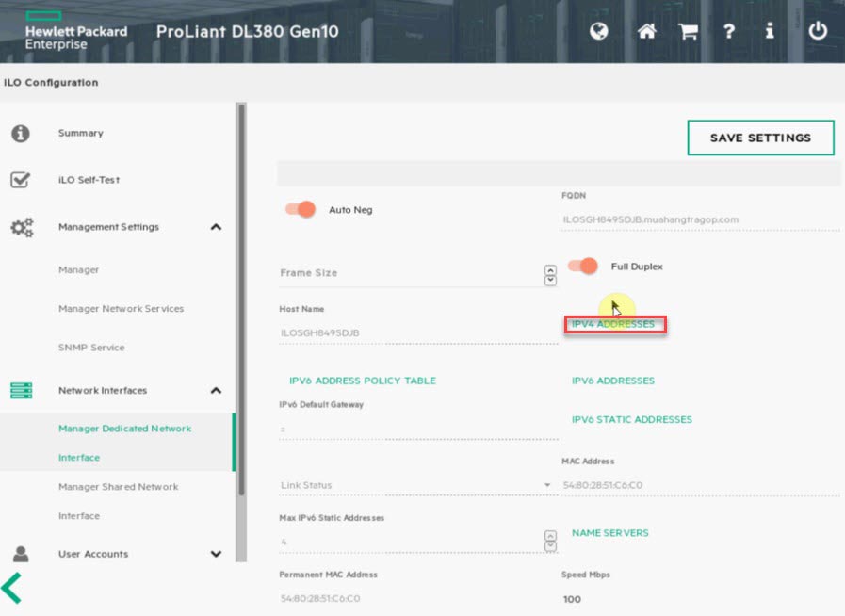The height and width of the screenshot is (616, 845).
Task: Collapse the Network Interfaces section
Action: click(216, 390)
